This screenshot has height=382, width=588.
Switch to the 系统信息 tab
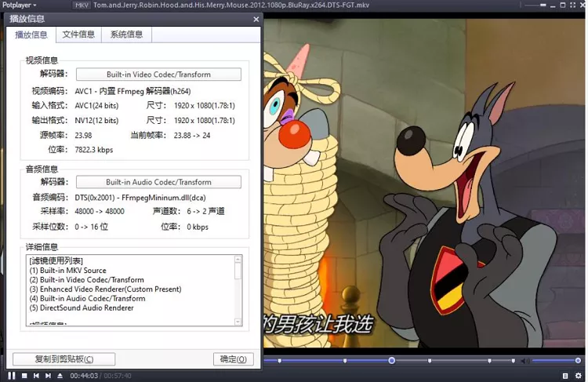(x=127, y=35)
